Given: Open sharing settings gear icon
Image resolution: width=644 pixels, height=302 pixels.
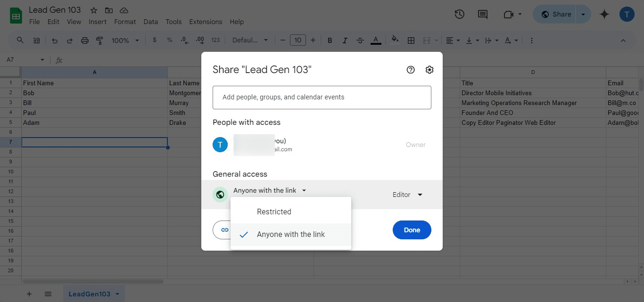Looking at the screenshot, I should coord(429,70).
